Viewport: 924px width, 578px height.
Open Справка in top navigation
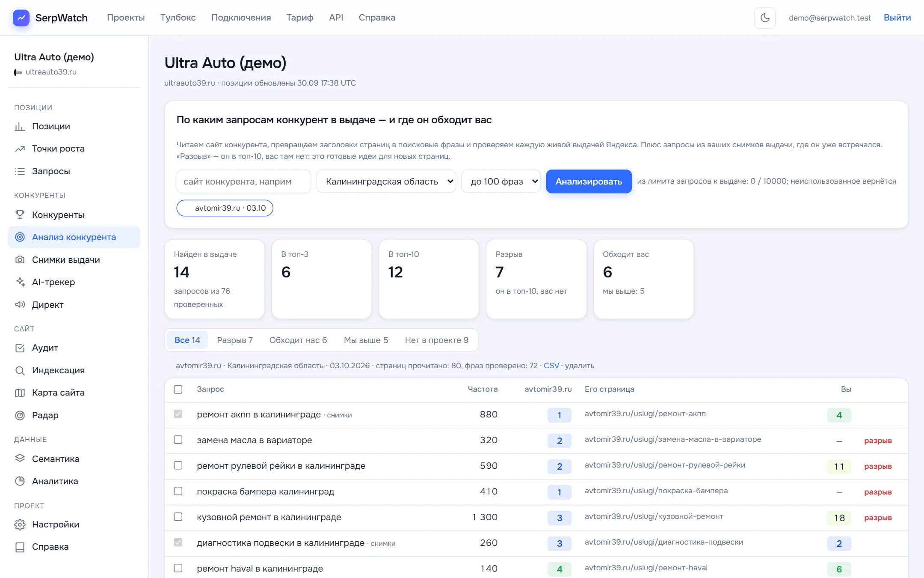pos(377,18)
